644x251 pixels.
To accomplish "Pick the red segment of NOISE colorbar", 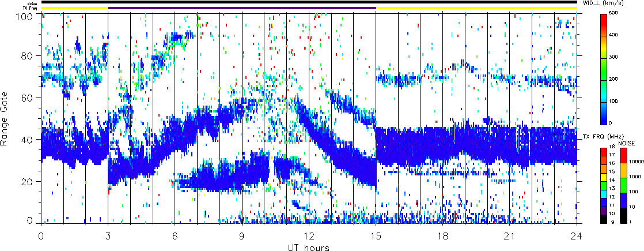I will coord(623,155).
